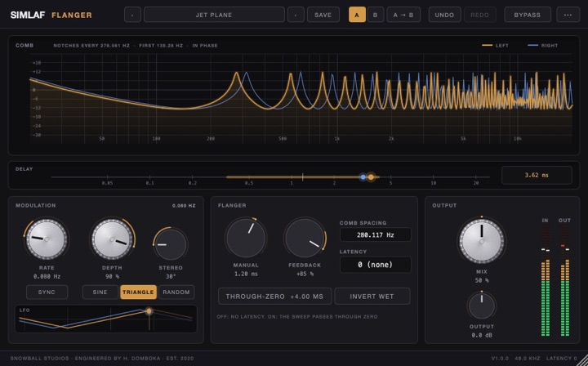Click the V1.0.0 version text
588x366 pixels.
click(499, 359)
